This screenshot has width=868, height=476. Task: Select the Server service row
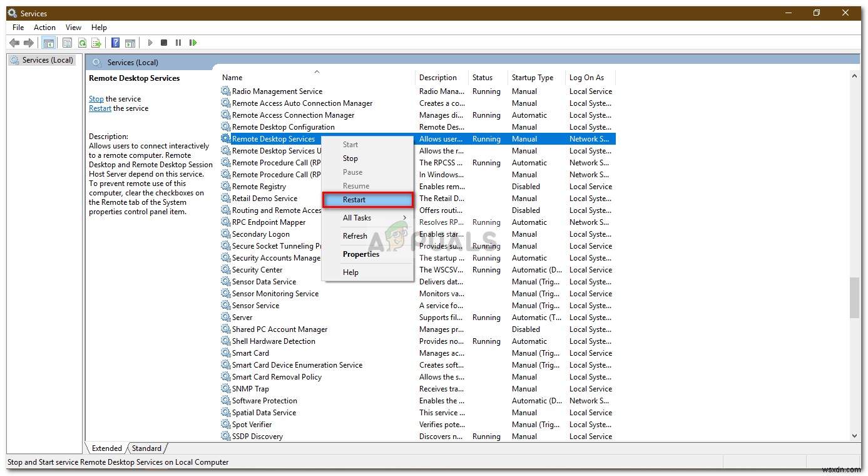point(418,318)
